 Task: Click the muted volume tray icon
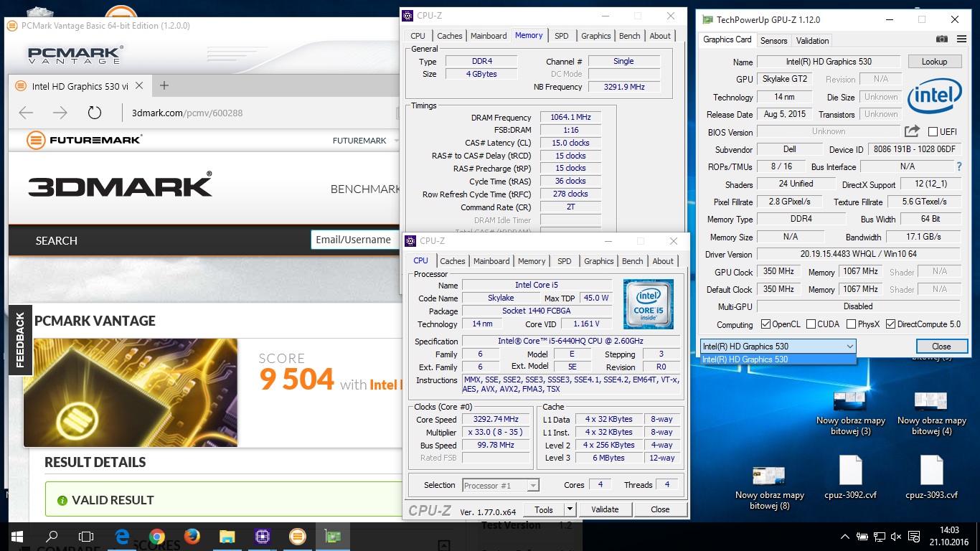[896, 537]
